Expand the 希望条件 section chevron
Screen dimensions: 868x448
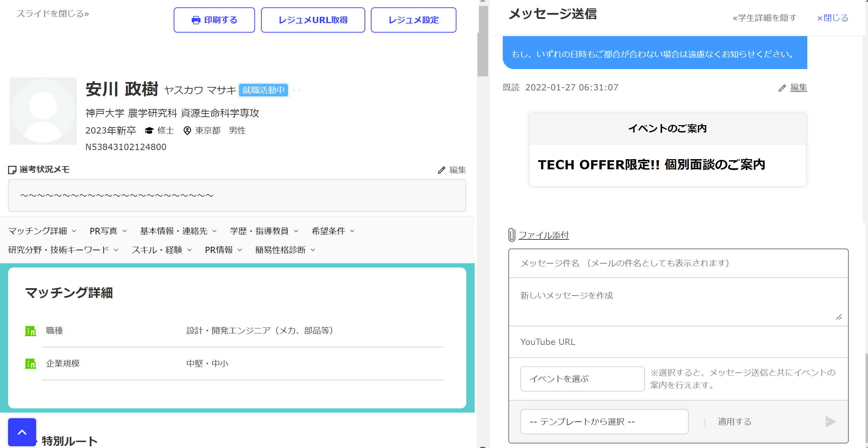point(353,231)
